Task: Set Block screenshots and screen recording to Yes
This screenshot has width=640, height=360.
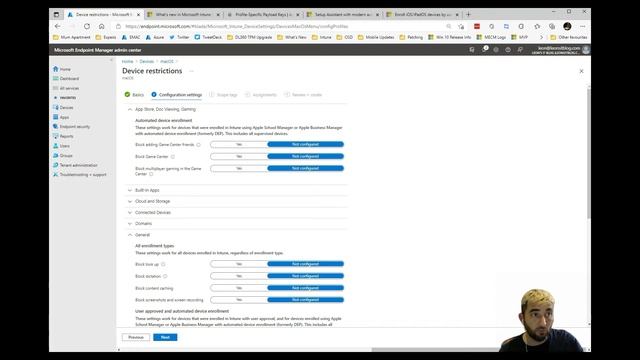Action: (x=239, y=300)
